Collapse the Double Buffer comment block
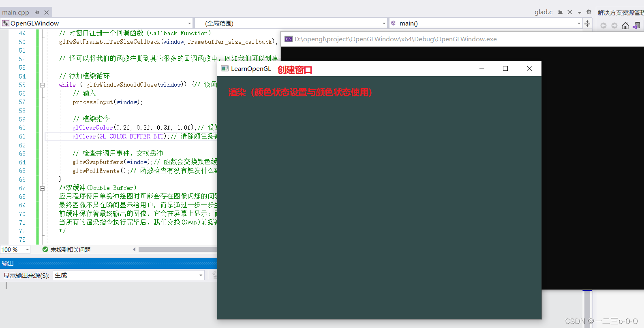This screenshot has height=328, width=644. coord(42,188)
